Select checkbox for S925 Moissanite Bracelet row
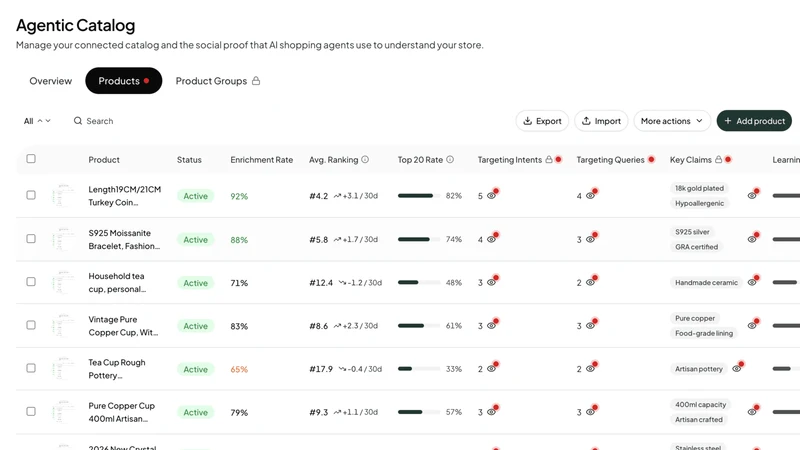Image resolution: width=800 pixels, height=450 pixels. (31, 238)
